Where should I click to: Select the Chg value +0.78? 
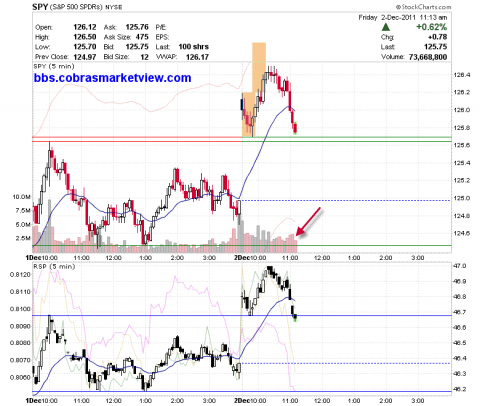click(437, 37)
